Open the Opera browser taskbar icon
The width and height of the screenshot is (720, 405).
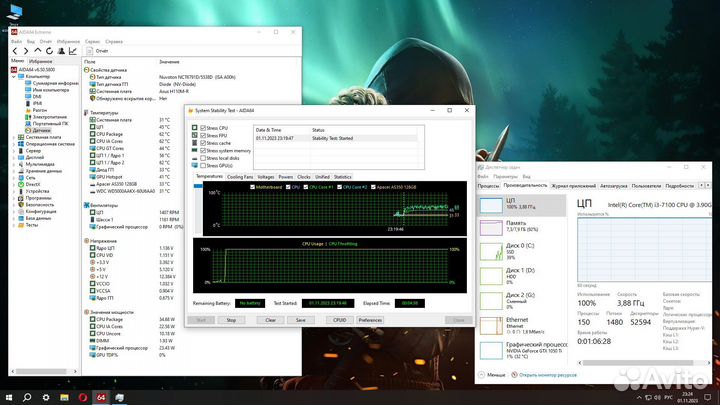tap(83, 397)
